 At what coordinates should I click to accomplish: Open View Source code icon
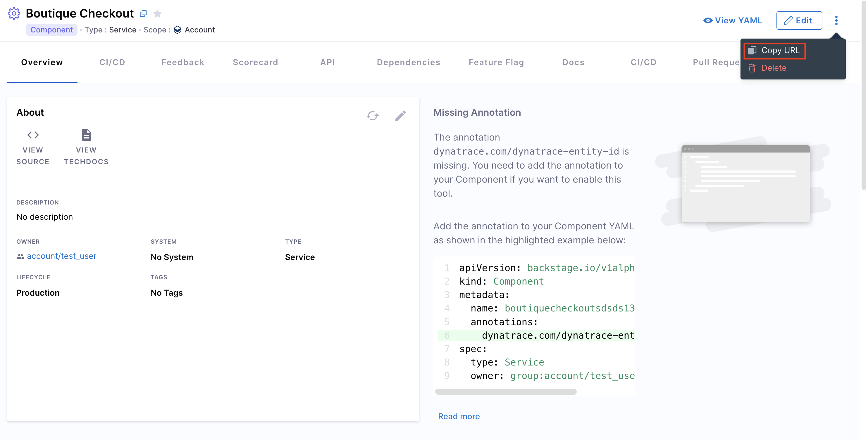[x=33, y=135]
